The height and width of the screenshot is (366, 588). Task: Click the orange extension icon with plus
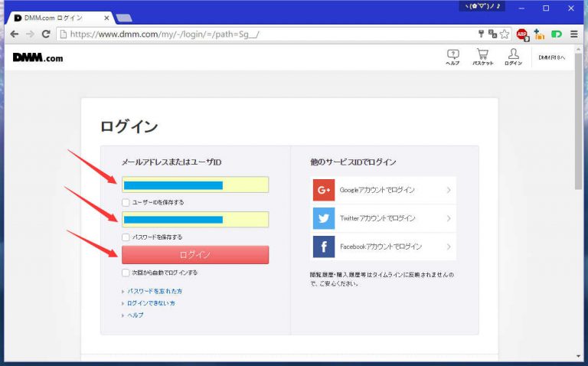tap(539, 34)
